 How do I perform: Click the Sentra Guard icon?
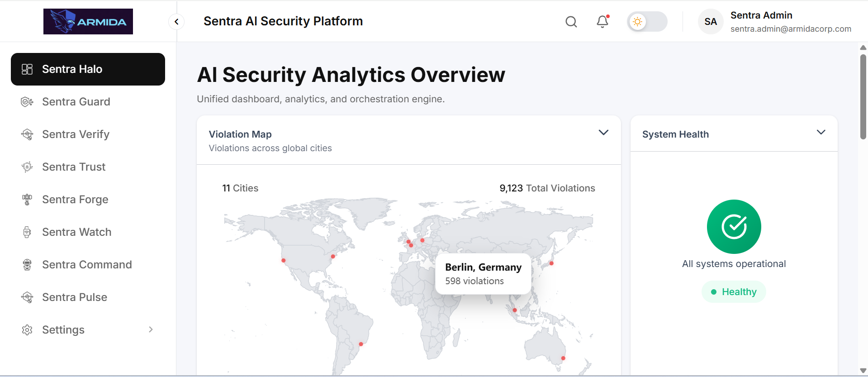(27, 102)
